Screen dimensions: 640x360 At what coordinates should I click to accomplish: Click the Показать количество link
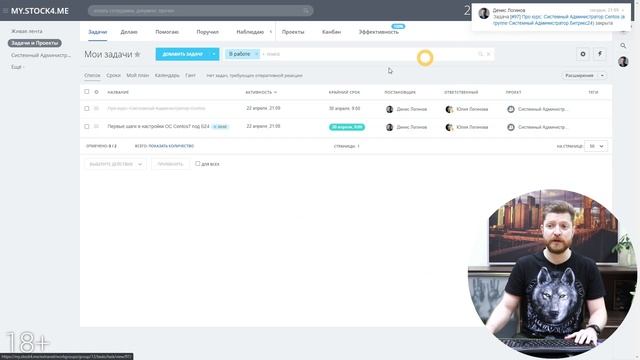[171, 146]
